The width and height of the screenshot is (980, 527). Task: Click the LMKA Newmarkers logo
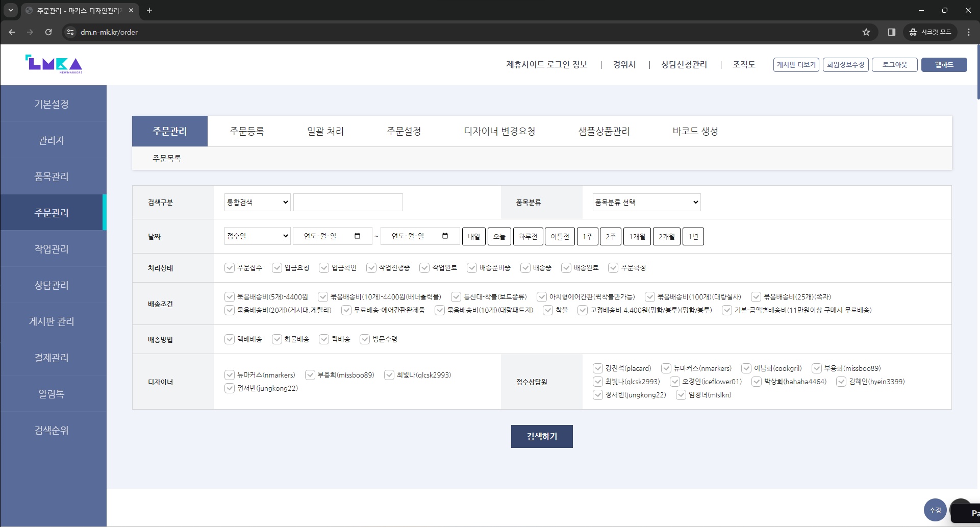(x=54, y=64)
